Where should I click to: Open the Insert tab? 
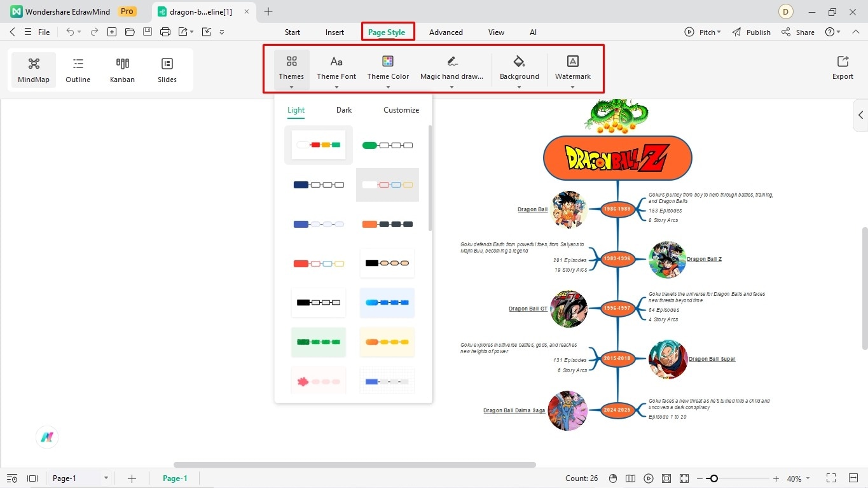pos(334,32)
